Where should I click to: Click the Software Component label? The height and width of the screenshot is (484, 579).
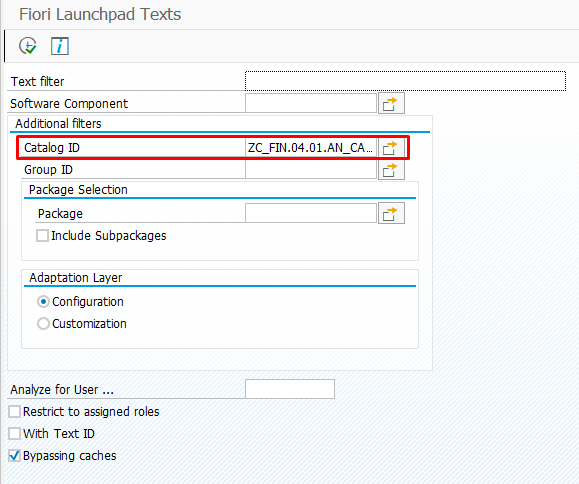click(69, 104)
